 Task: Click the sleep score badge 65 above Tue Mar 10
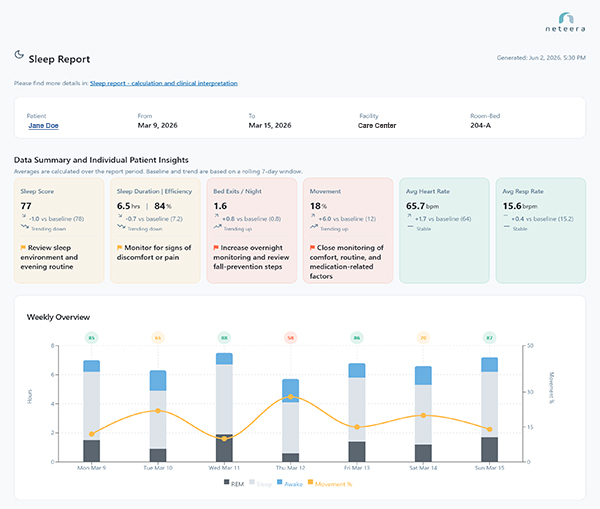[158, 338]
